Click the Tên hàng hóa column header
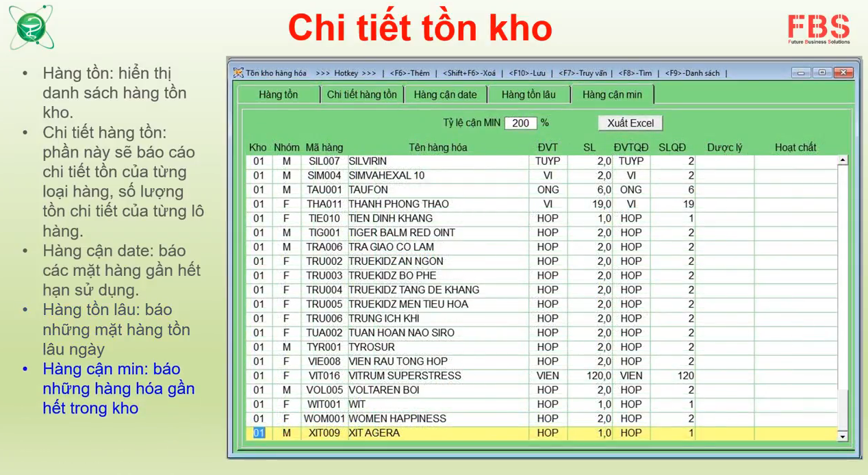The height and width of the screenshot is (475, 868). (438, 147)
